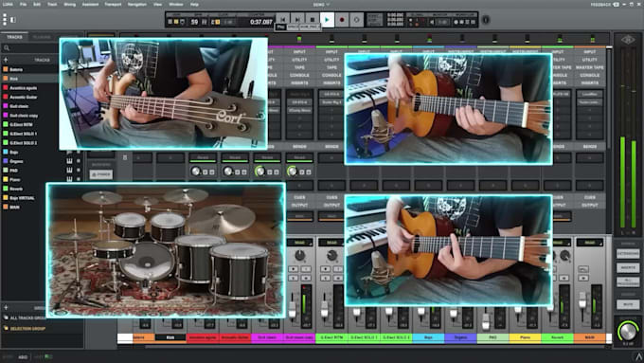Click the add group plus icon
This screenshot has width=644, height=363.
tap(6, 307)
